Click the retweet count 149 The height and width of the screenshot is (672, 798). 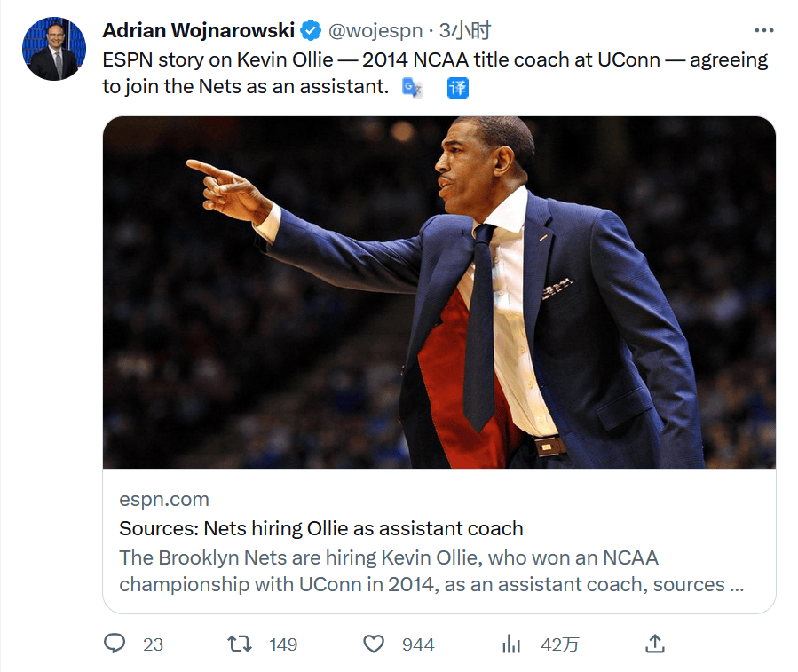click(x=283, y=644)
